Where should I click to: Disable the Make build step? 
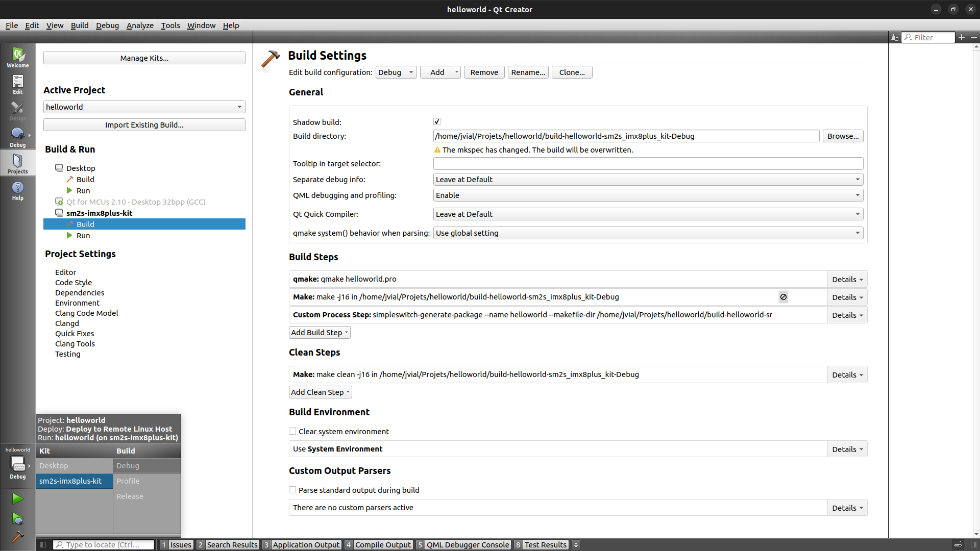(783, 297)
